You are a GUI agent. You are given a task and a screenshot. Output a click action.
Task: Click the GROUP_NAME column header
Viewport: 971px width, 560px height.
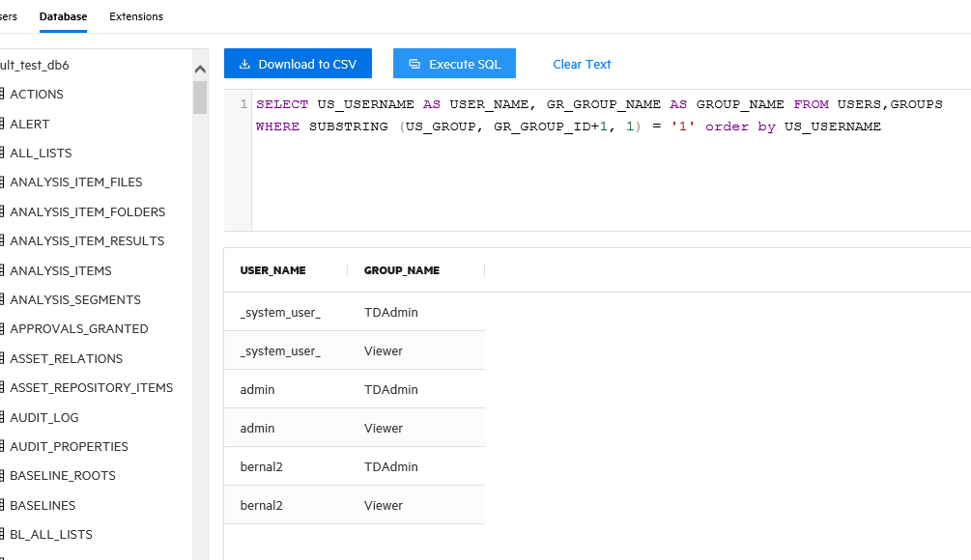coord(402,270)
